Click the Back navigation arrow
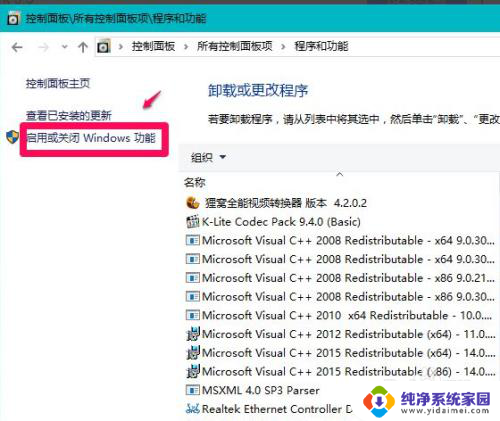The width and height of the screenshot is (500, 421). click(17, 47)
